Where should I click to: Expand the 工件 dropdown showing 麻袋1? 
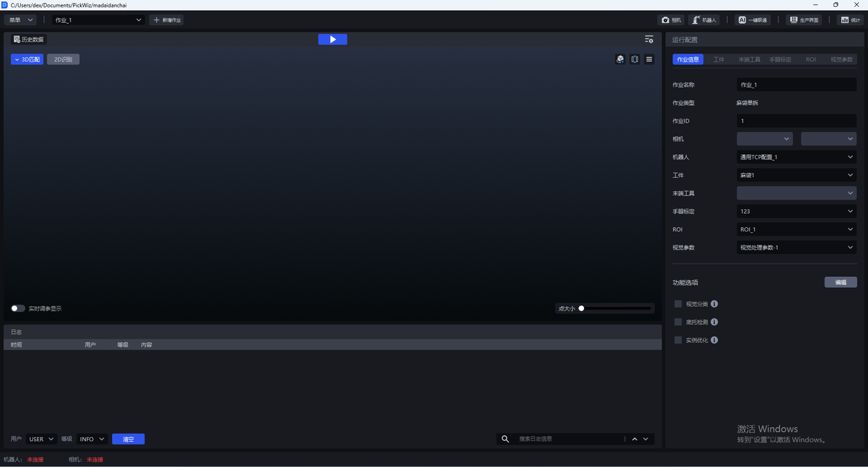pyautogui.click(x=796, y=175)
